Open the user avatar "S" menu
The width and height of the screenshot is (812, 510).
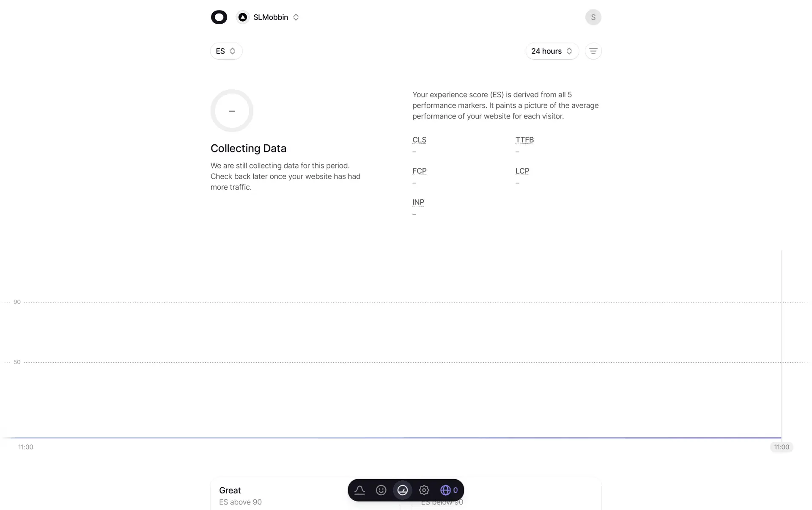point(593,17)
